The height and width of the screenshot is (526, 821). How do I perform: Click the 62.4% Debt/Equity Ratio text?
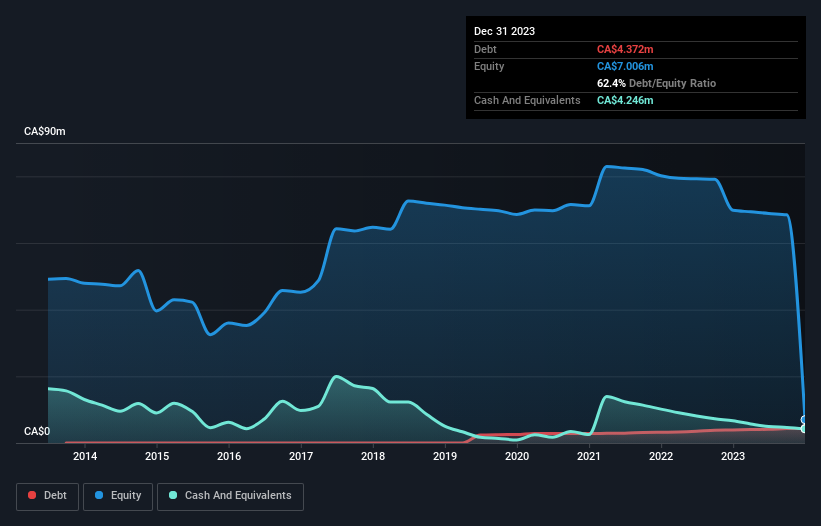pos(656,83)
